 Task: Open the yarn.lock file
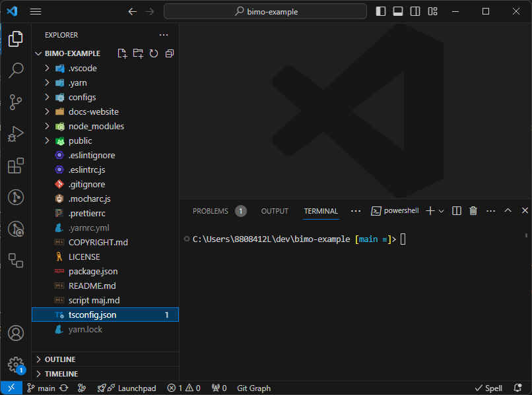pyautogui.click(x=105, y=329)
